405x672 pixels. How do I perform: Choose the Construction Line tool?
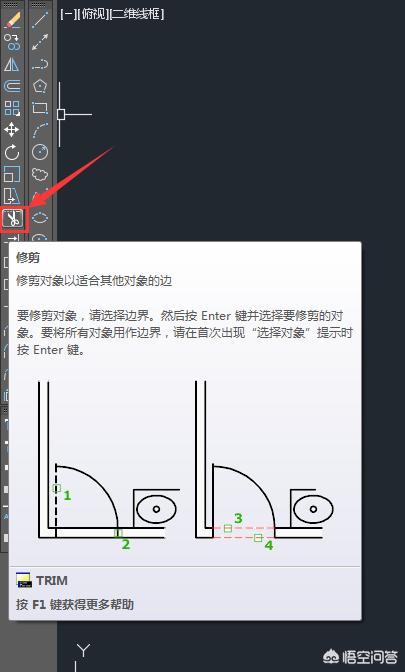pos(40,42)
